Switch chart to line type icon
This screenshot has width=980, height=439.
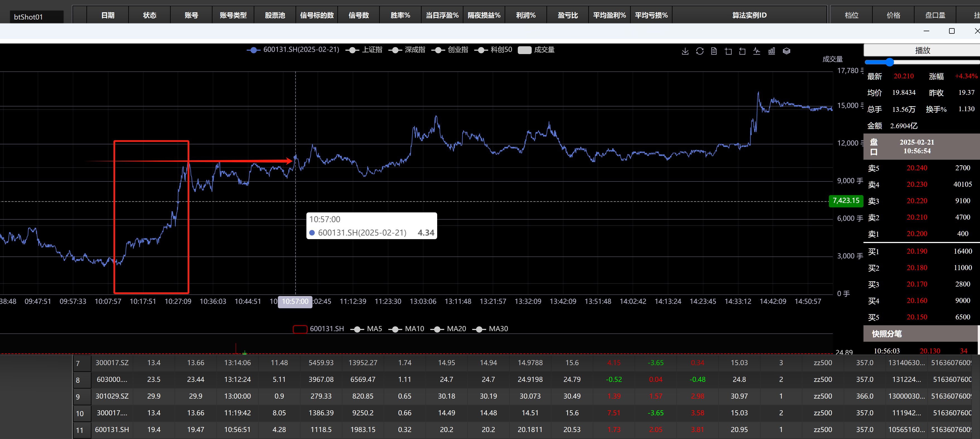757,51
